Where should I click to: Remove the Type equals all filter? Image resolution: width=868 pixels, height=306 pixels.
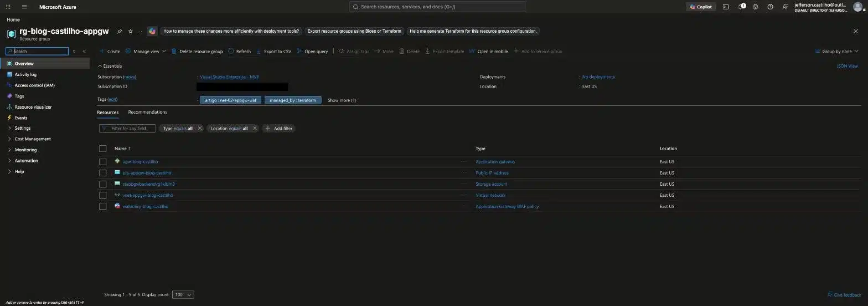click(200, 128)
